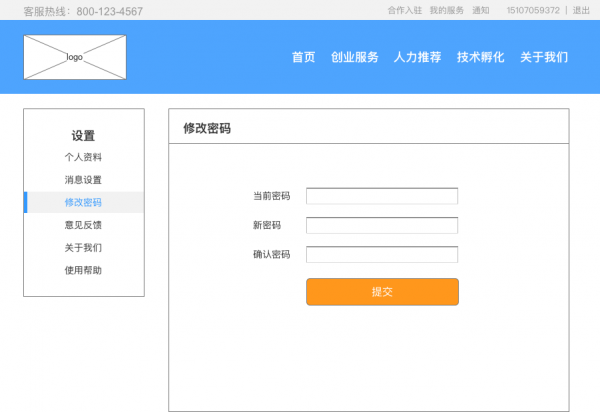Select 技术孵化 in the navigation bar
Image resolution: width=600 pixels, height=412 pixels.
click(x=481, y=57)
